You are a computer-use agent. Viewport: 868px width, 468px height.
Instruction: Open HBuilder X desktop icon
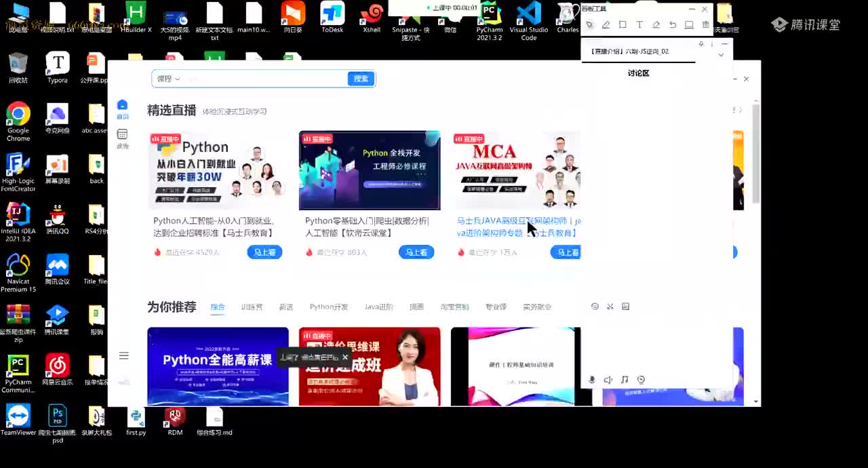tap(136, 18)
